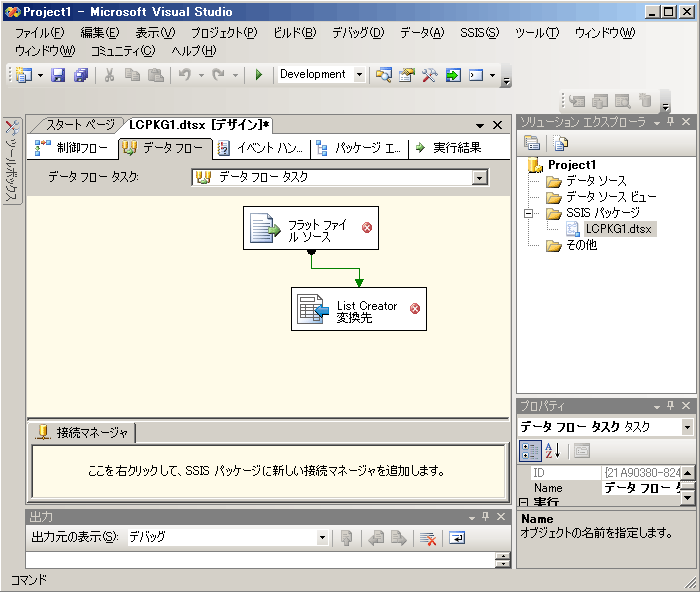Open the 編集(E) menu
Image resolution: width=700 pixels, height=592 pixels.
[x=100, y=33]
